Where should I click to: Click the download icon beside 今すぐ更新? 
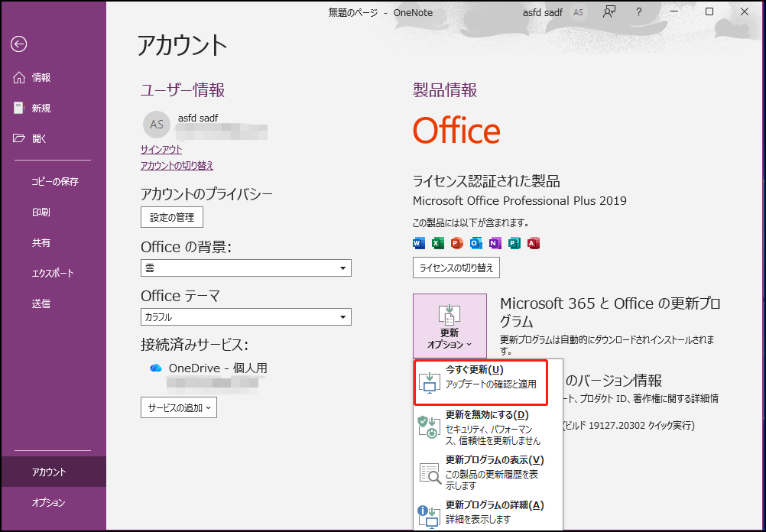click(430, 382)
